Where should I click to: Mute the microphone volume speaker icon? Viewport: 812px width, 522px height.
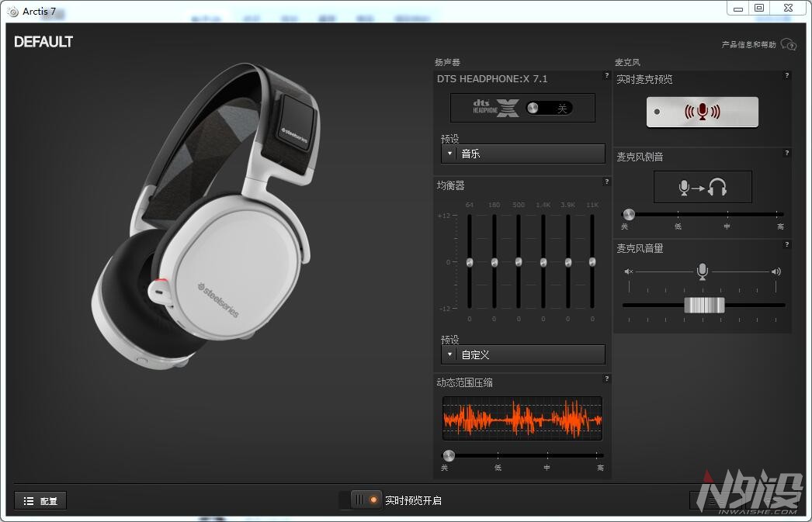pos(629,271)
